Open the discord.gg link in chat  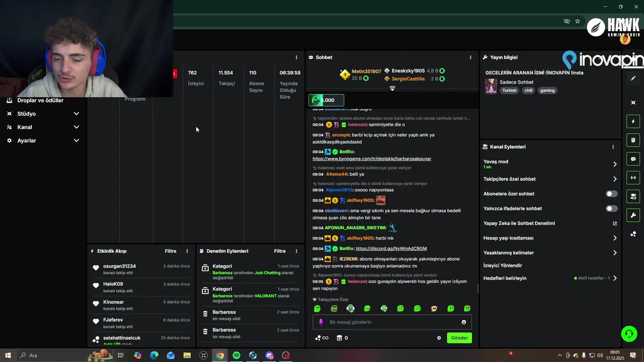(x=391, y=248)
